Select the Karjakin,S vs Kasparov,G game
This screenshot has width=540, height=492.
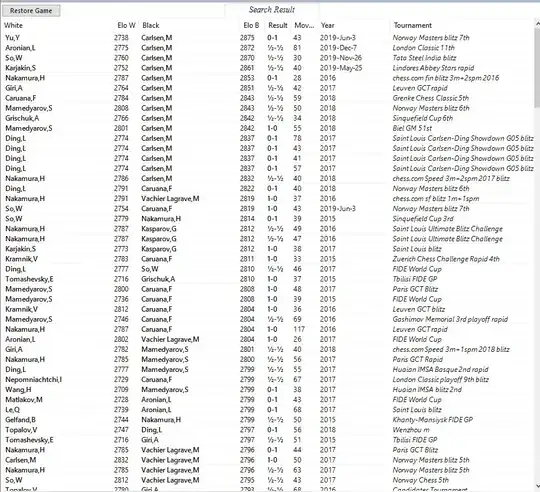point(267,249)
